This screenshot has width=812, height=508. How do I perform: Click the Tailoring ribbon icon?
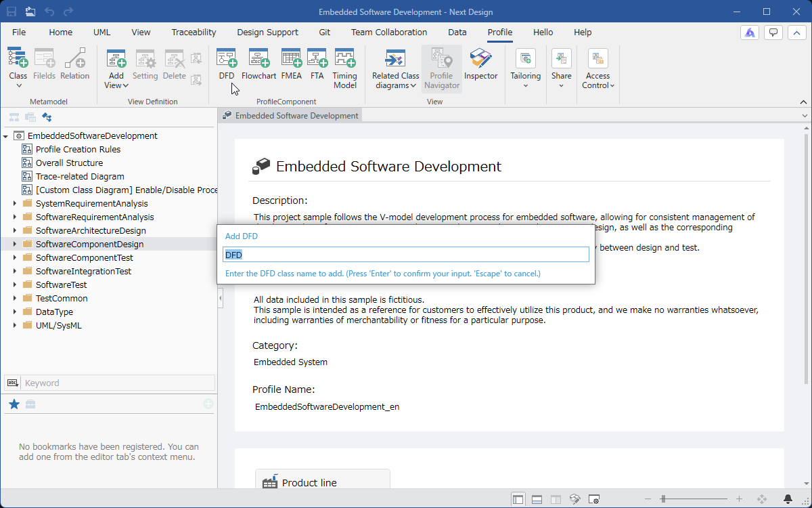click(x=526, y=58)
